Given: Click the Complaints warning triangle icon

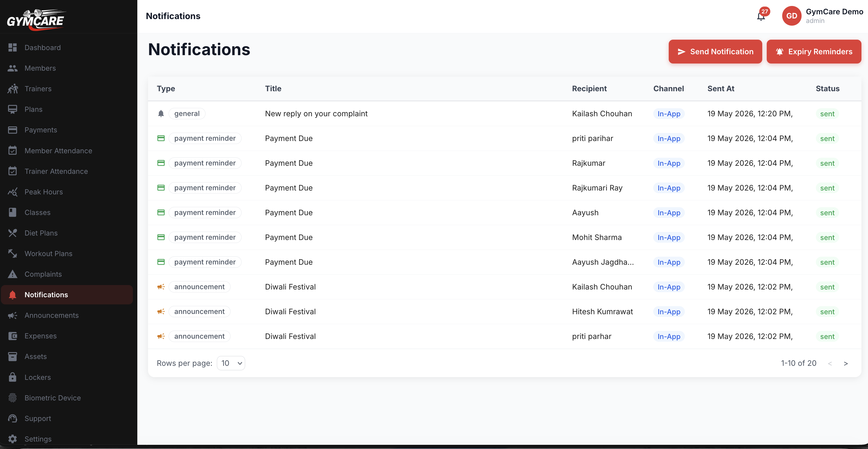Looking at the screenshot, I should pos(13,274).
